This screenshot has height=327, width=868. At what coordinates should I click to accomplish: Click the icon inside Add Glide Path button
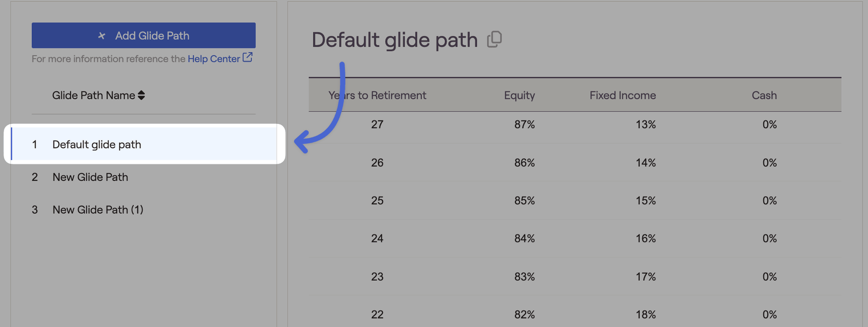coord(102,36)
